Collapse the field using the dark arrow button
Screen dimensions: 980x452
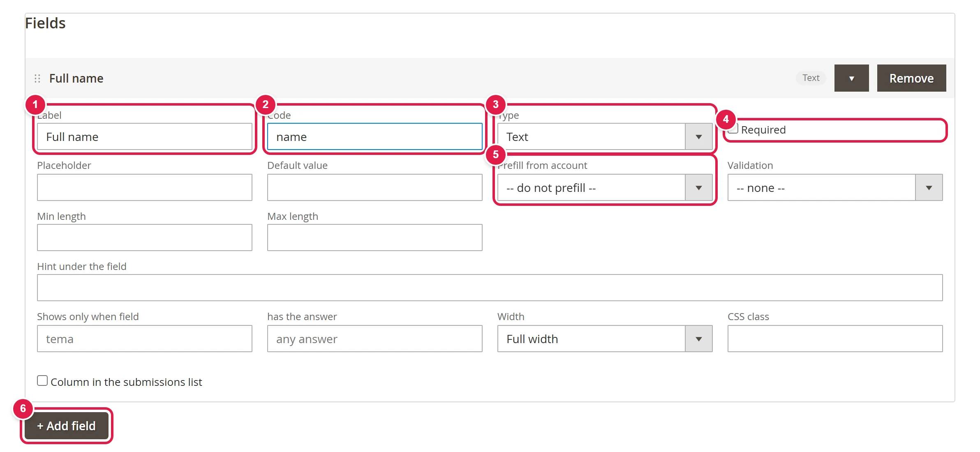click(851, 78)
